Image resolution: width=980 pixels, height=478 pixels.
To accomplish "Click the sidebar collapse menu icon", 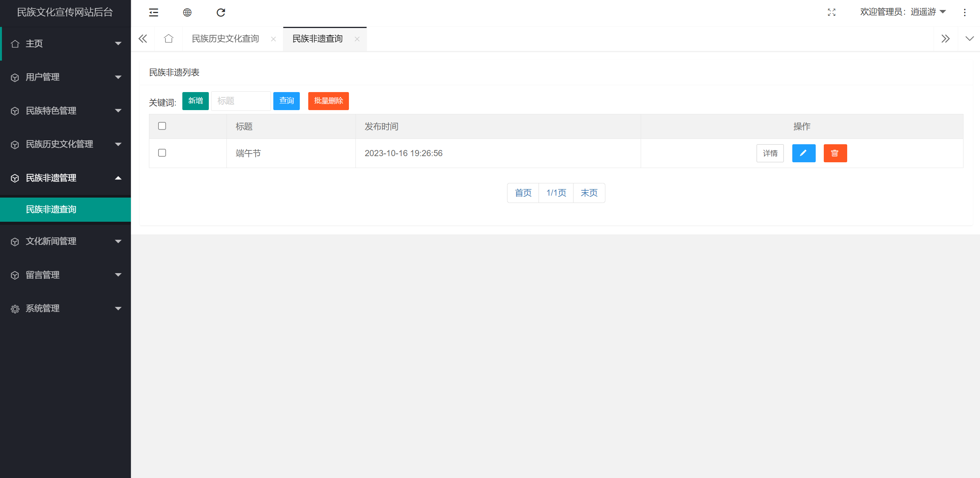I will (154, 13).
